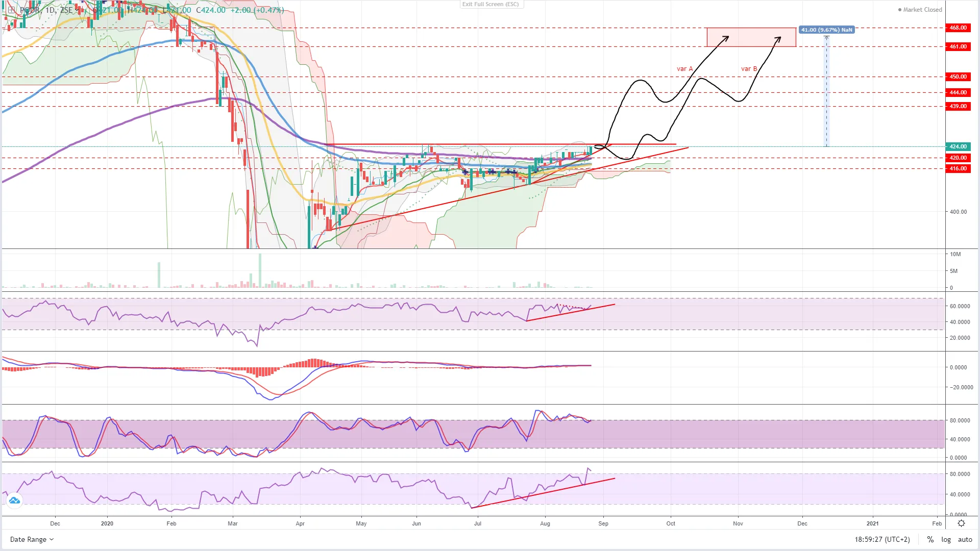Expand the PODR symbol legend chevron
Viewport: 980px width, 551px height.
click(78, 10)
